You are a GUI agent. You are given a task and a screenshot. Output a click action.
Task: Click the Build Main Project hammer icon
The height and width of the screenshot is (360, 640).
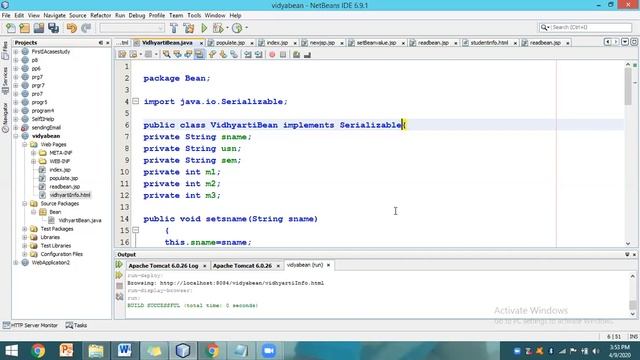click(x=174, y=28)
